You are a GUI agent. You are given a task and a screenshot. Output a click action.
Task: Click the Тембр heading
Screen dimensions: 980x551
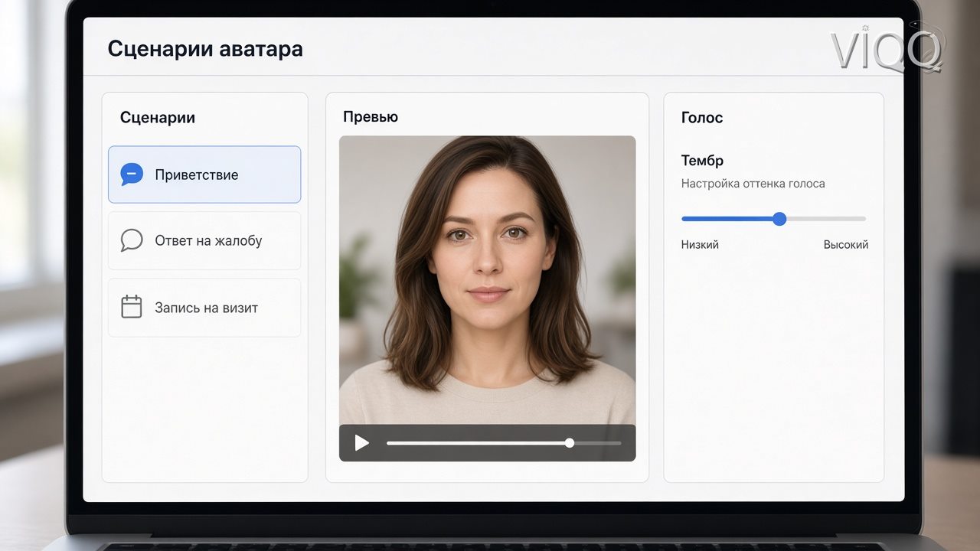702,161
